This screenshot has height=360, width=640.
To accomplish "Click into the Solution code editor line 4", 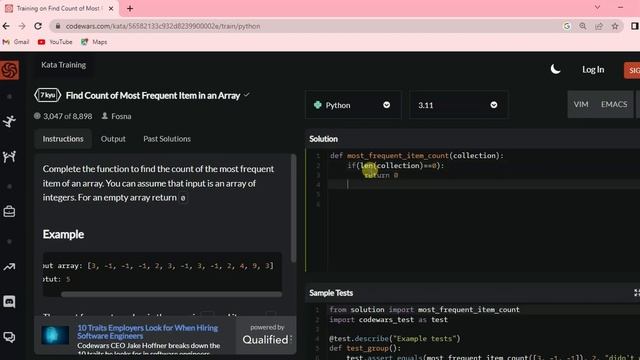I will pos(484,185).
